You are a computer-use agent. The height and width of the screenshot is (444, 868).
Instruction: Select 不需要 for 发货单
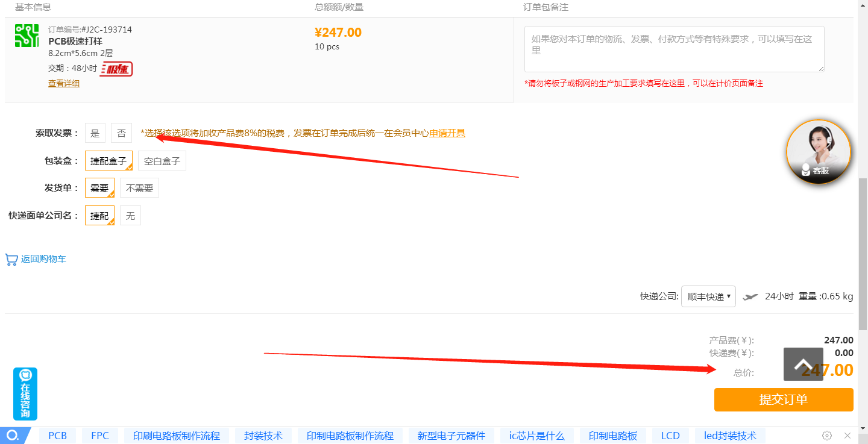(x=139, y=188)
